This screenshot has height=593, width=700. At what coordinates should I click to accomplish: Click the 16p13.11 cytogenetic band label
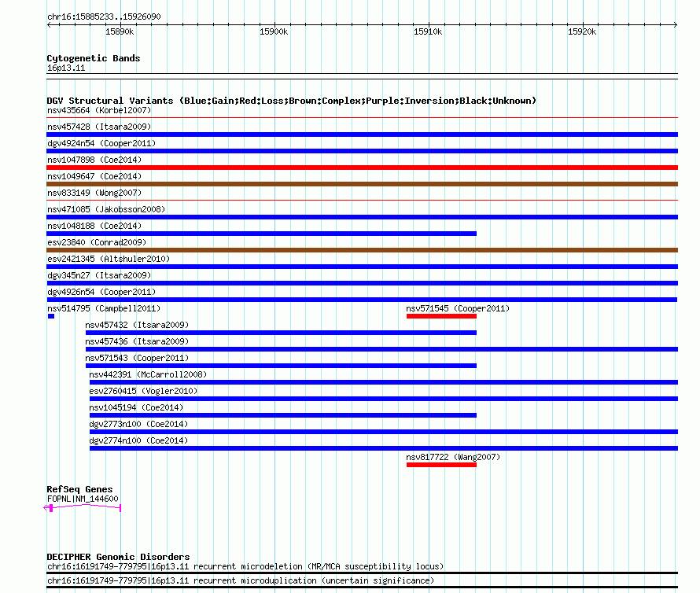tap(66, 68)
